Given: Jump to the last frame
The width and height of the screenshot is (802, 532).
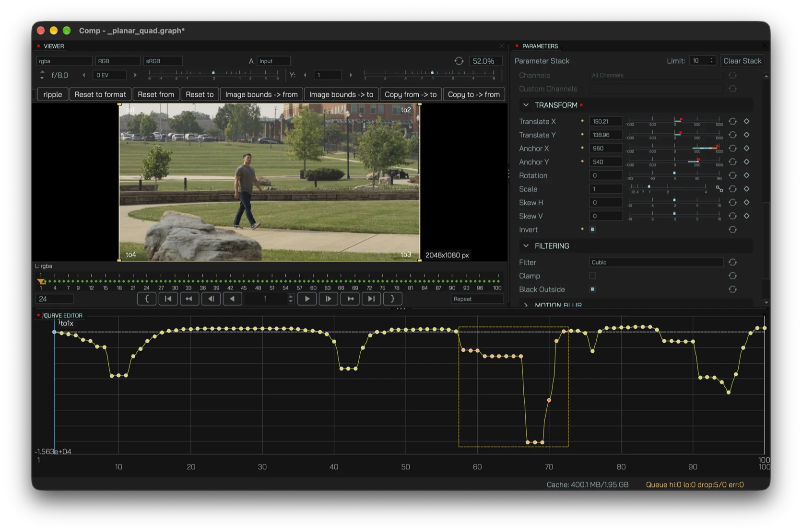Looking at the screenshot, I should pos(371,299).
